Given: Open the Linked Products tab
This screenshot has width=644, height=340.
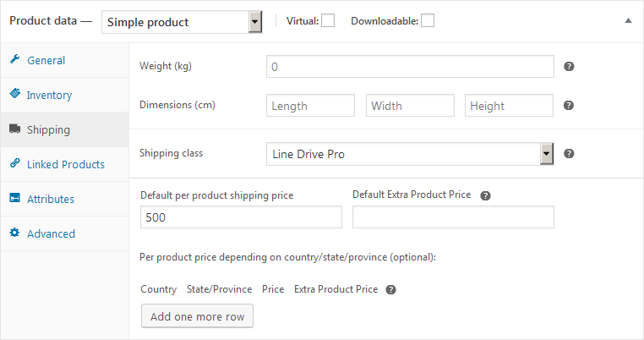Looking at the screenshot, I should point(65,164).
